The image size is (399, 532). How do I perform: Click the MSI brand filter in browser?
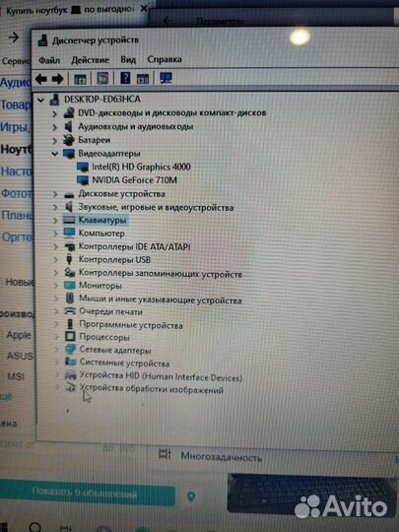click(16, 376)
